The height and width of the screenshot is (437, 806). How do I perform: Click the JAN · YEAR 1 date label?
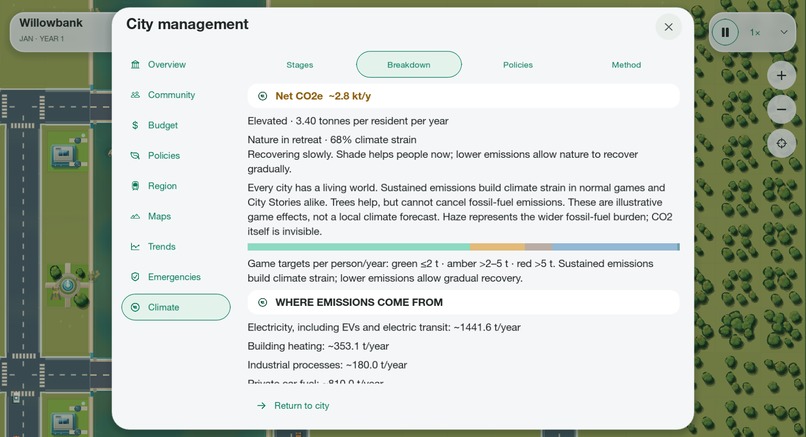[x=42, y=39]
